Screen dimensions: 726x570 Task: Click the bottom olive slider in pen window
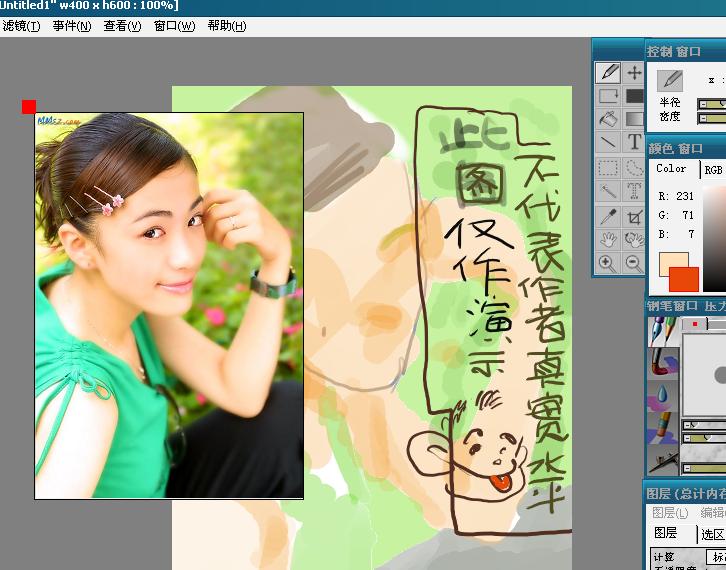pyautogui.click(x=705, y=469)
